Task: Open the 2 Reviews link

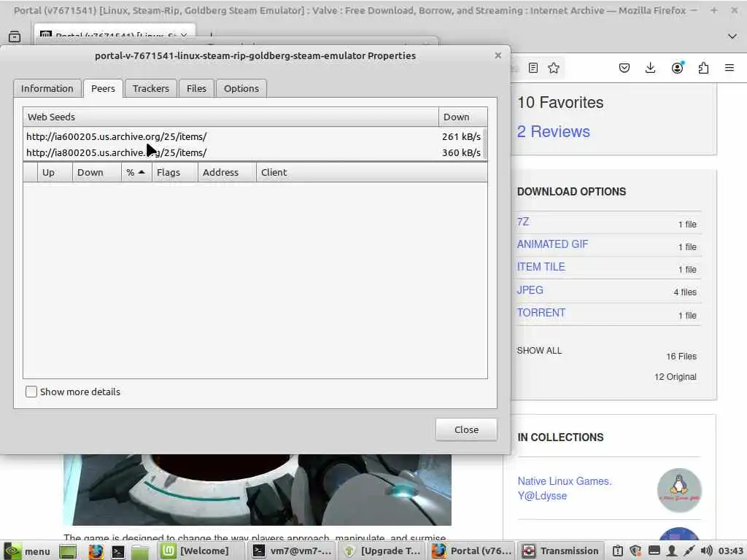Action: click(x=553, y=131)
